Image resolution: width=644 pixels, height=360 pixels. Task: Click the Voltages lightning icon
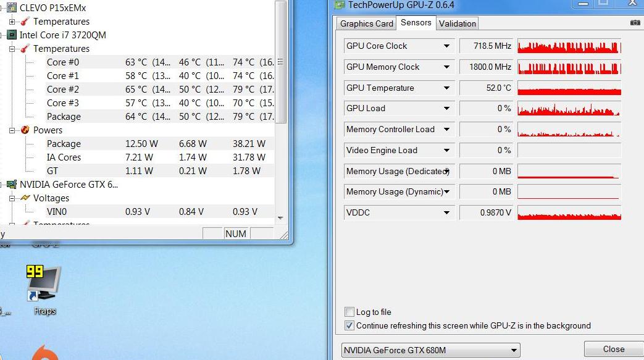click(25, 198)
